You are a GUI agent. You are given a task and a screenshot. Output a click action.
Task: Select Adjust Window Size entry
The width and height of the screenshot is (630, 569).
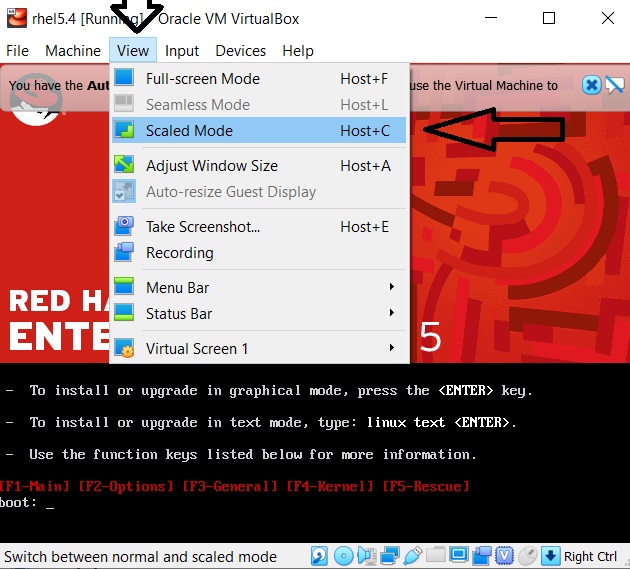(x=211, y=166)
